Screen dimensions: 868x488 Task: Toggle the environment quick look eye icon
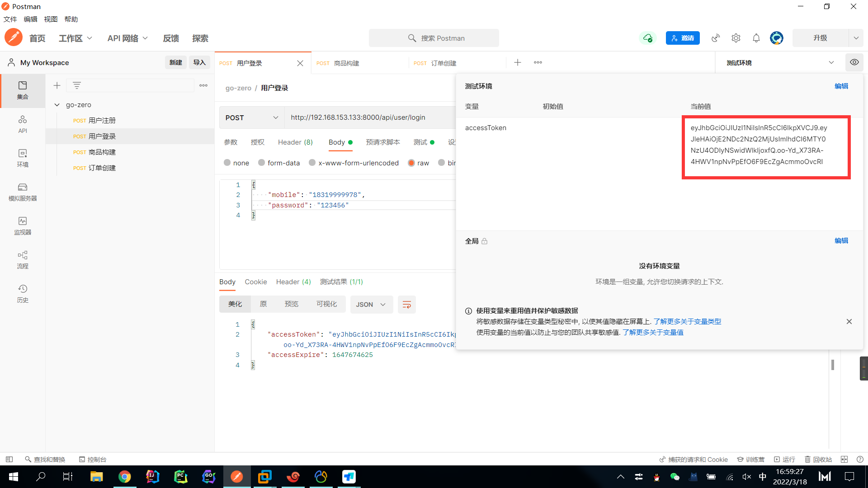(854, 62)
